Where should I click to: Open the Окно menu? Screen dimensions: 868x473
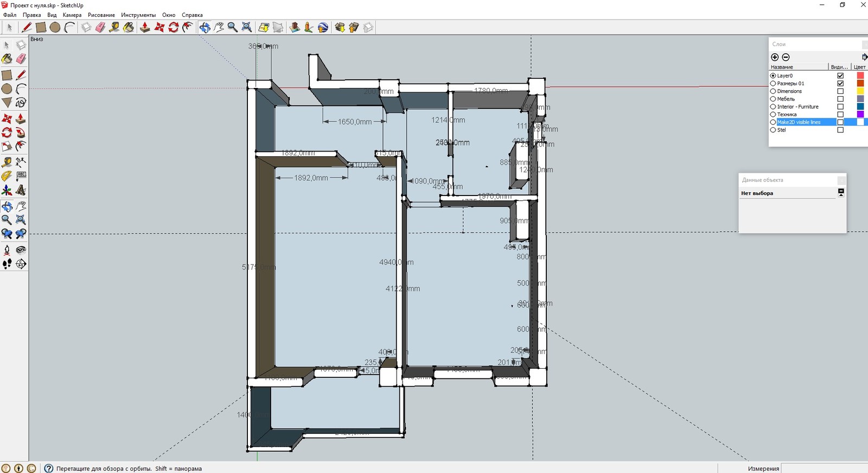[x=169, y=15]
